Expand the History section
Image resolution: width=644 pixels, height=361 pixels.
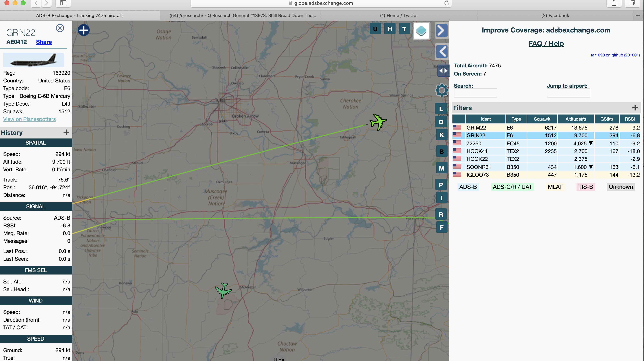coord(66,132)
